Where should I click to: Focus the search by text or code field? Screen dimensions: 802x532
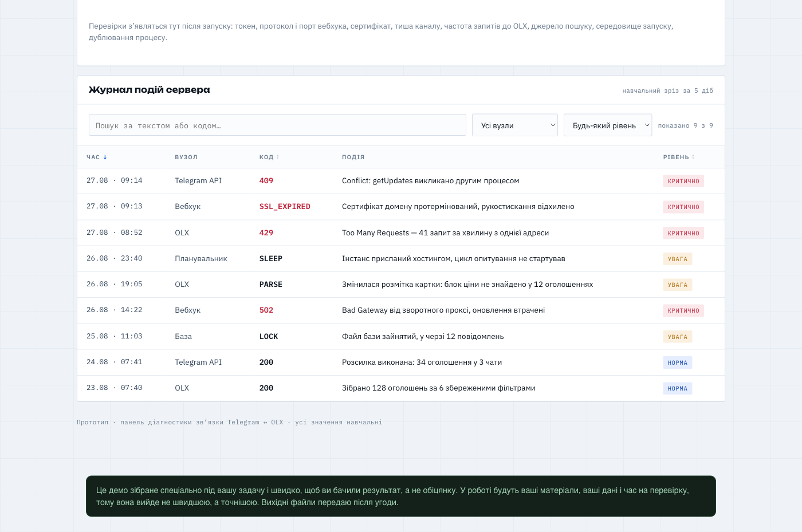click(x=277, y=125)
